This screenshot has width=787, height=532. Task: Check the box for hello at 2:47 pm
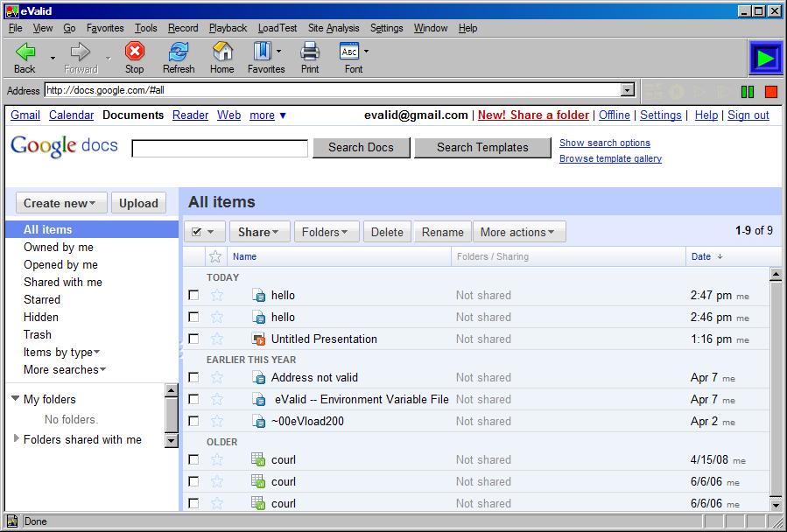pos(193,295)
